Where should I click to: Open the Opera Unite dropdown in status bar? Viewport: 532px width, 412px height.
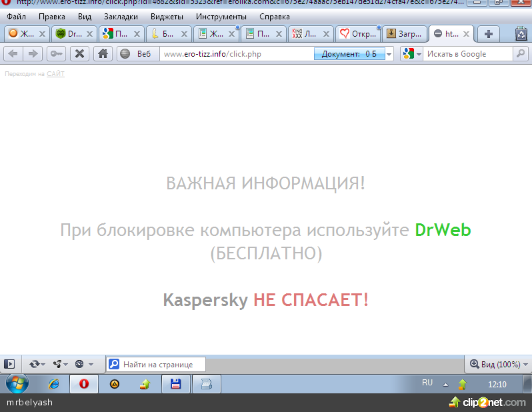(61, 364)
